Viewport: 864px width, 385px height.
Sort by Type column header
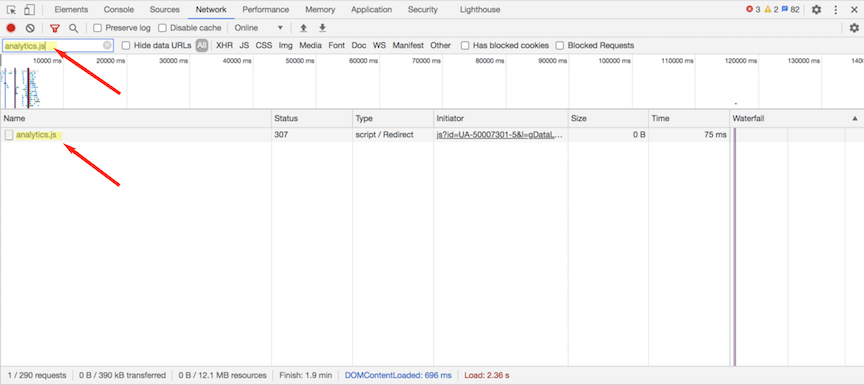(x=393, y=118)
